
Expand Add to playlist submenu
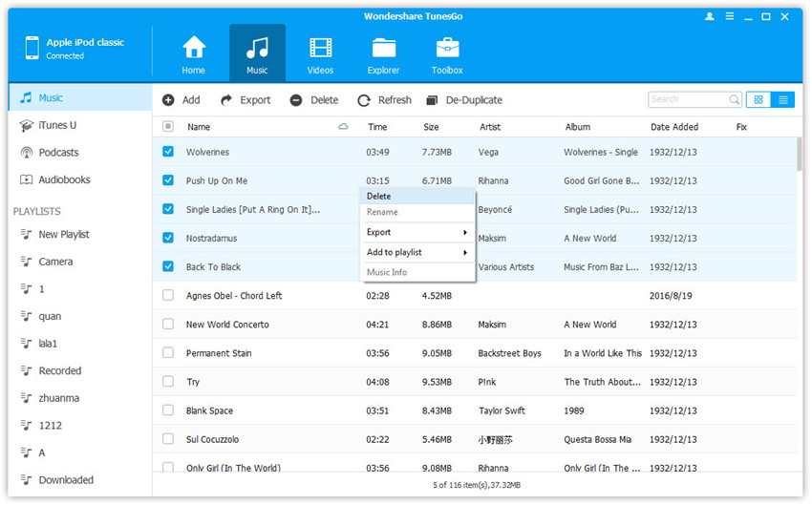click(417, 252)
